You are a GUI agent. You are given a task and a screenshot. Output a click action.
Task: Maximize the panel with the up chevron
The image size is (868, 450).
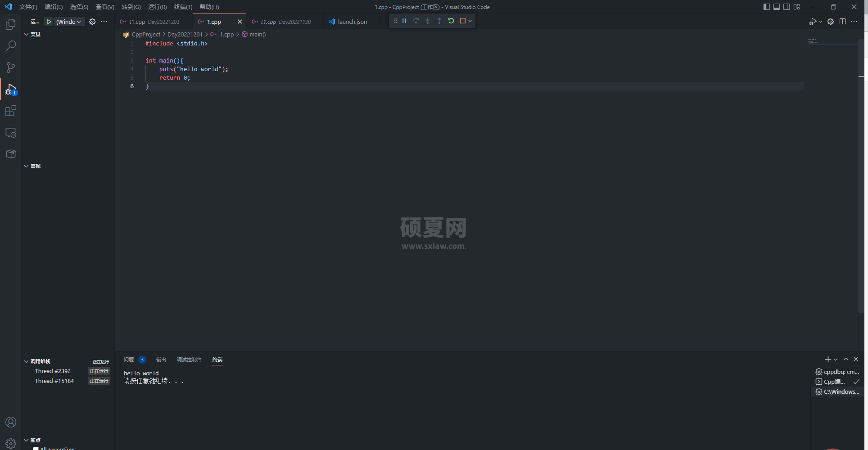[846, 359]
